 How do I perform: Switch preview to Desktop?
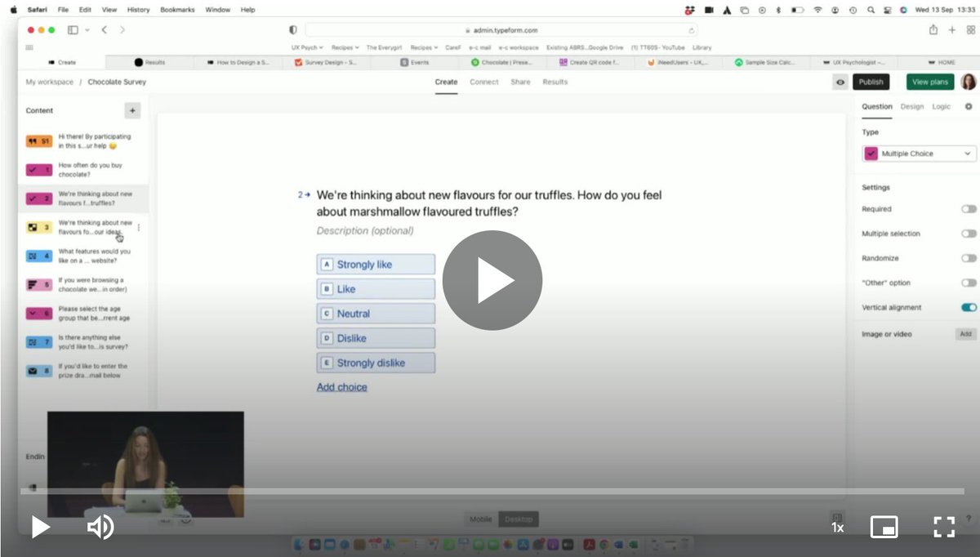(x=518, y=519)
